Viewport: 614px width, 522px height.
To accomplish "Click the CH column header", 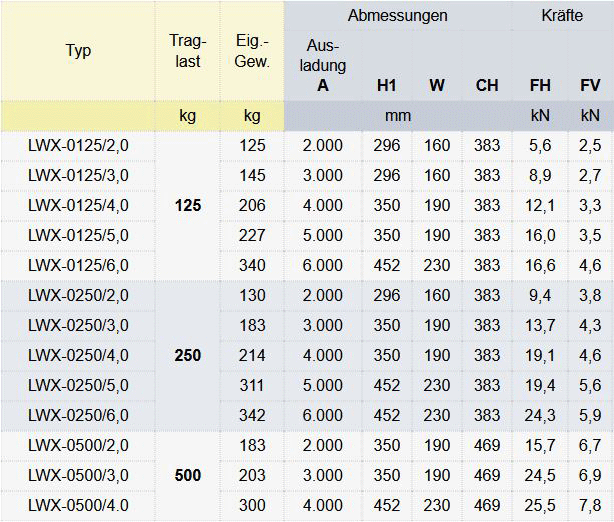I will click(x=487, y=86).
